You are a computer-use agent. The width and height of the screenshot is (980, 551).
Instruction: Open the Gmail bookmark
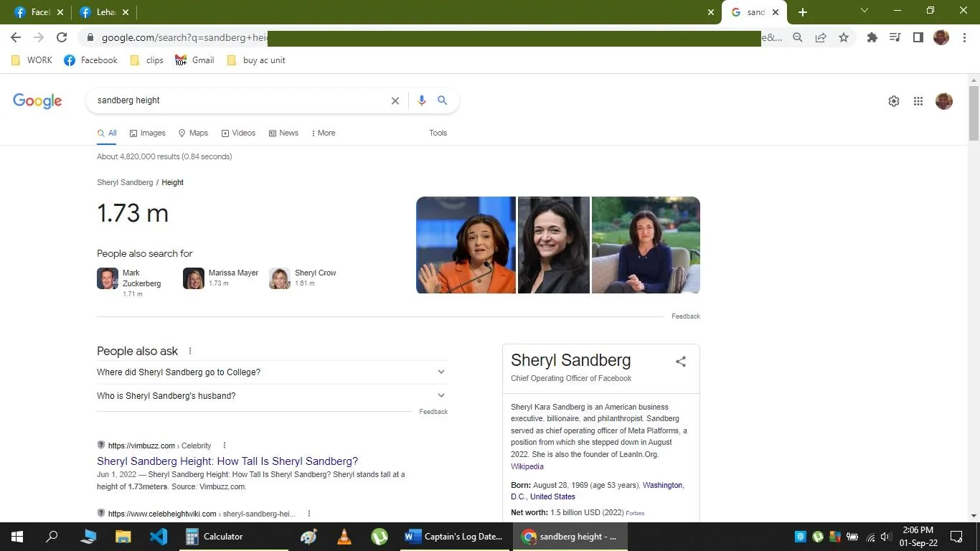tap(194, 60)
